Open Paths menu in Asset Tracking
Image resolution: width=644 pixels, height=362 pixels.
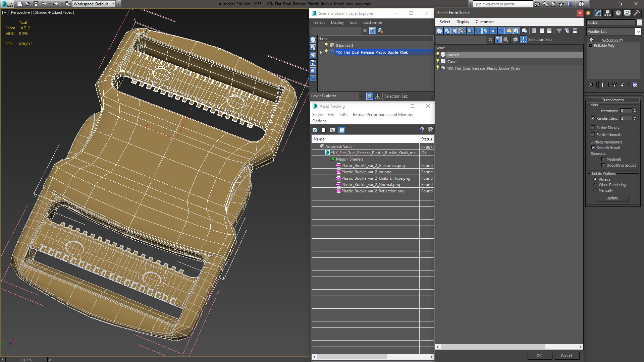tap(343, 115)
